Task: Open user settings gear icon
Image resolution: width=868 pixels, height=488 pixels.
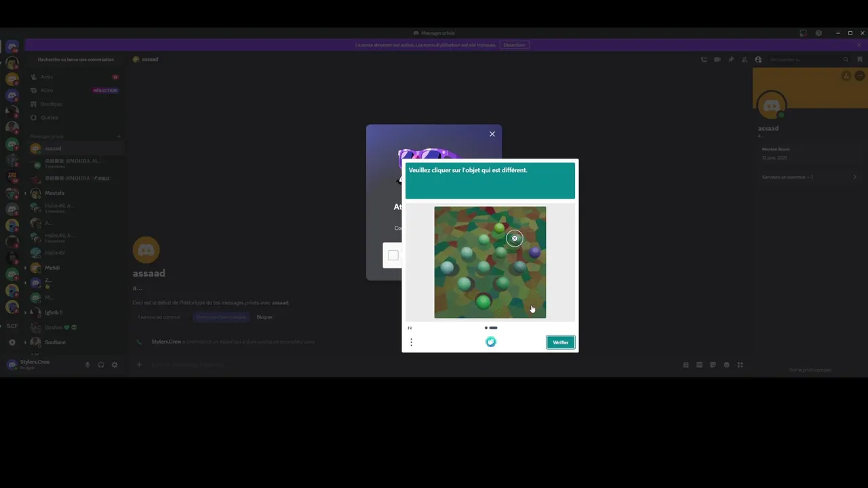Action: pos(114,365)
